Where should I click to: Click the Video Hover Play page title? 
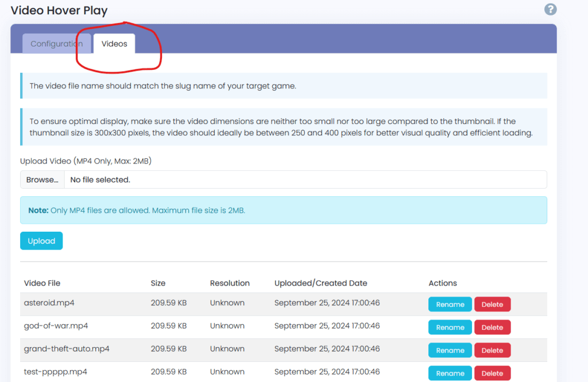click(59, 10)
